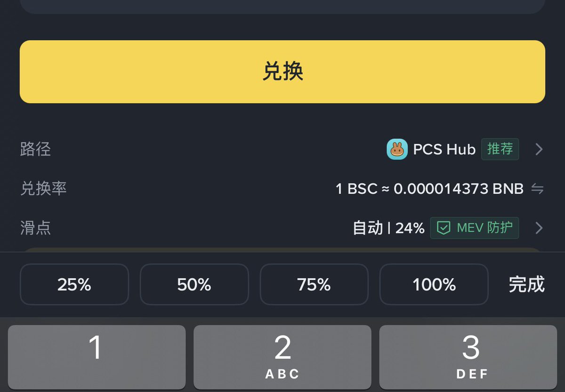This screenshot has height=392, width=565.
Task: Flip exchange rate with the swap arrows icon
Action: pyautogui.click(x=537, y=189)
